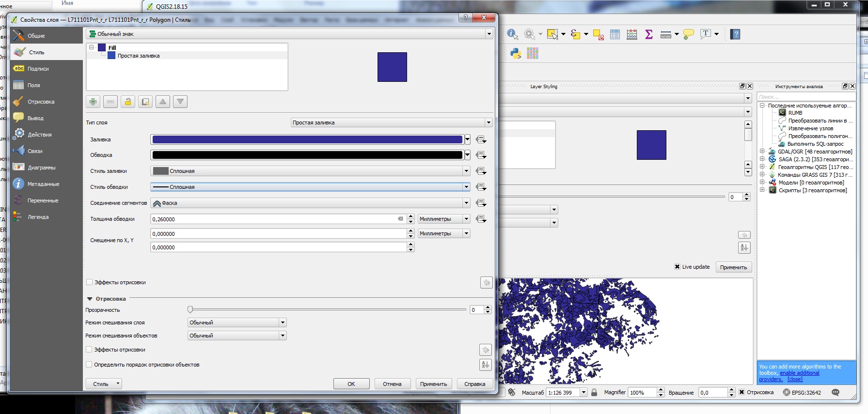Click the OK button

coord(351,384)
